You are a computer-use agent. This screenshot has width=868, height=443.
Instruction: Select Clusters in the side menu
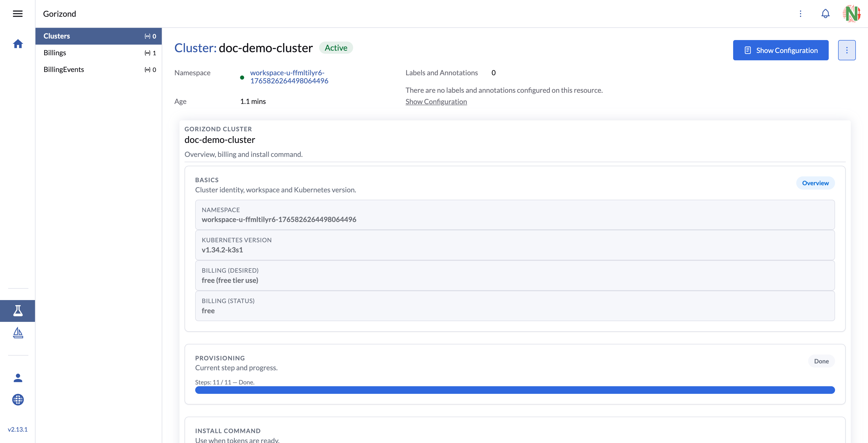click(98, 36)
